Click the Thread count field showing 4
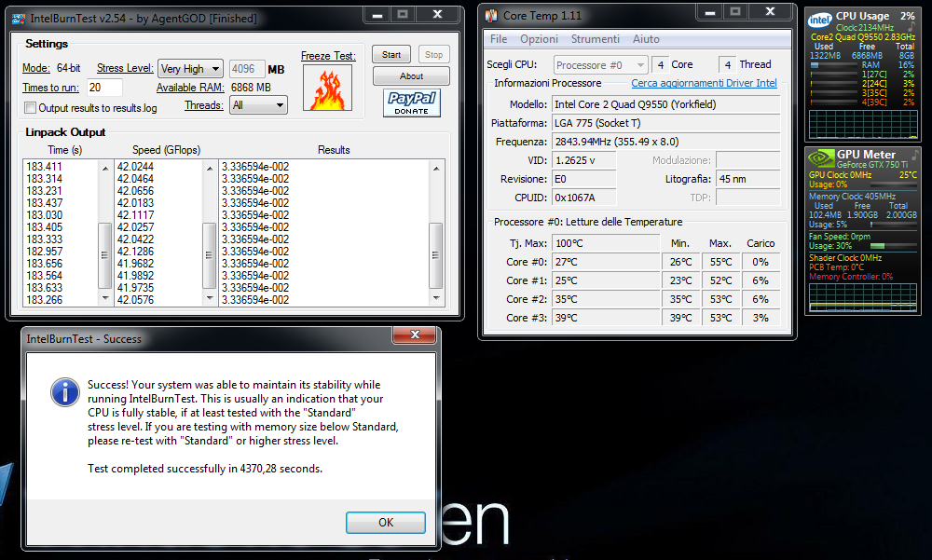Viewport: 932px width, 560px height. (728, 65)
